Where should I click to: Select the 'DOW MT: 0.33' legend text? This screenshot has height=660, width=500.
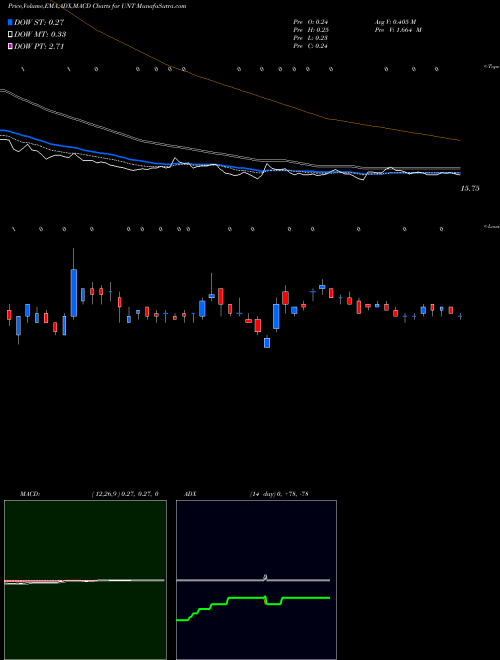(40, 35)
